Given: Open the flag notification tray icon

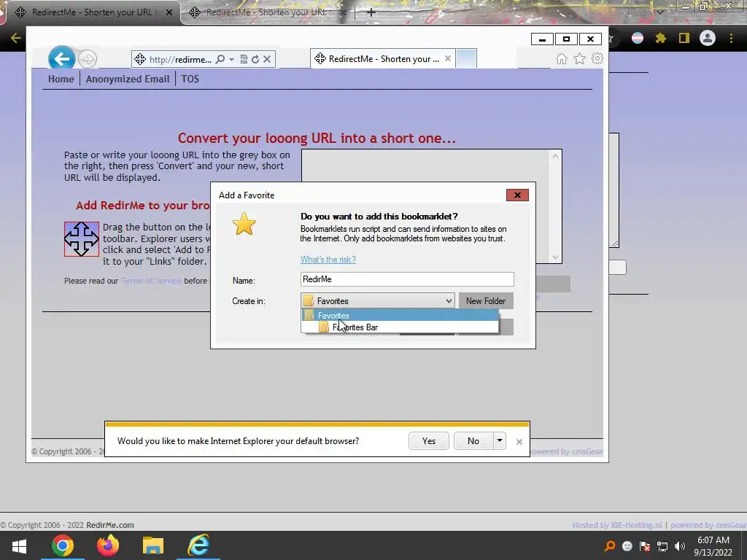Looking at the screenshot, I should (645, 546).
